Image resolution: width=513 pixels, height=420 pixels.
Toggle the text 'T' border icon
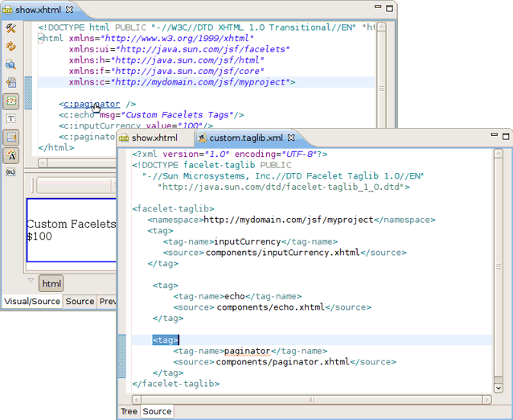click(11, 118)
